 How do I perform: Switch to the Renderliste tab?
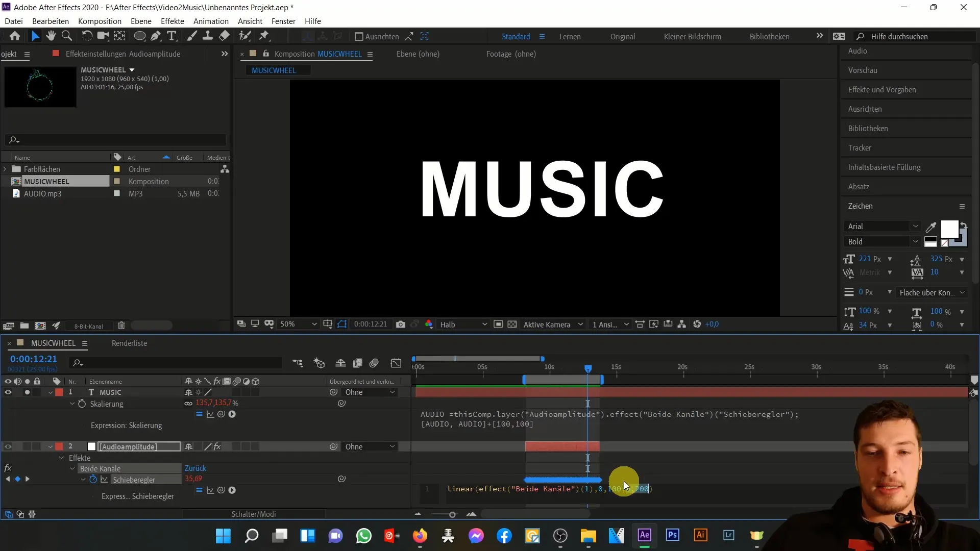[x=129, y=343]
